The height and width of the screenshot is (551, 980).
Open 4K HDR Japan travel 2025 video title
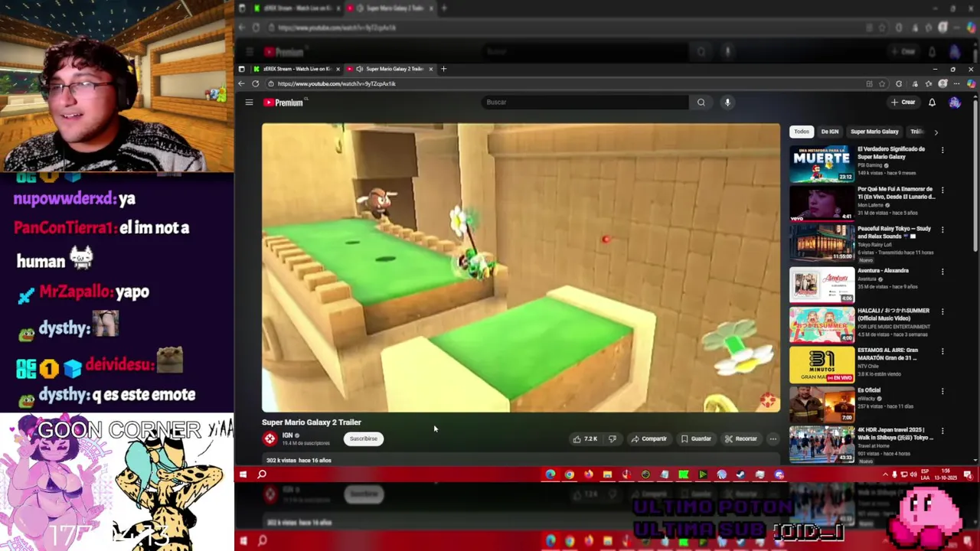coord(896,433)
